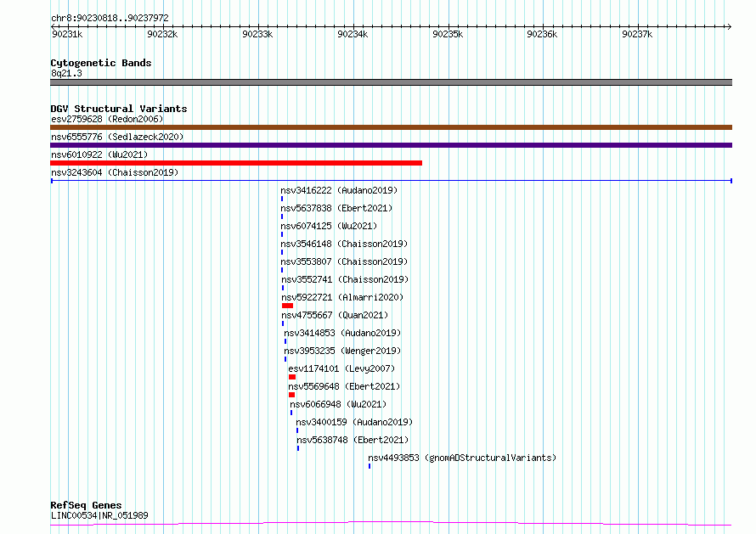Image resolution: width=756 pixels, height=534 pixels.
Task: Select the red nsv5922721 variant block
Action: pos(287,306)
